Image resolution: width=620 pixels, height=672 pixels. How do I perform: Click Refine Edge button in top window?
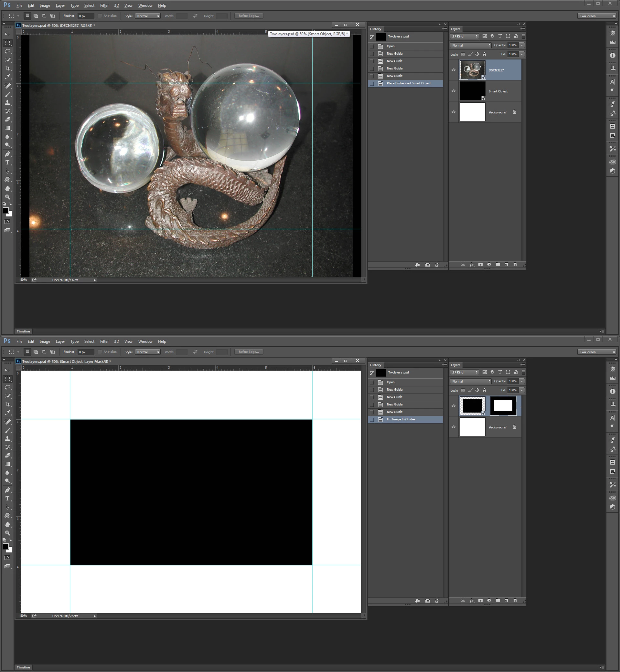[249, 16]
